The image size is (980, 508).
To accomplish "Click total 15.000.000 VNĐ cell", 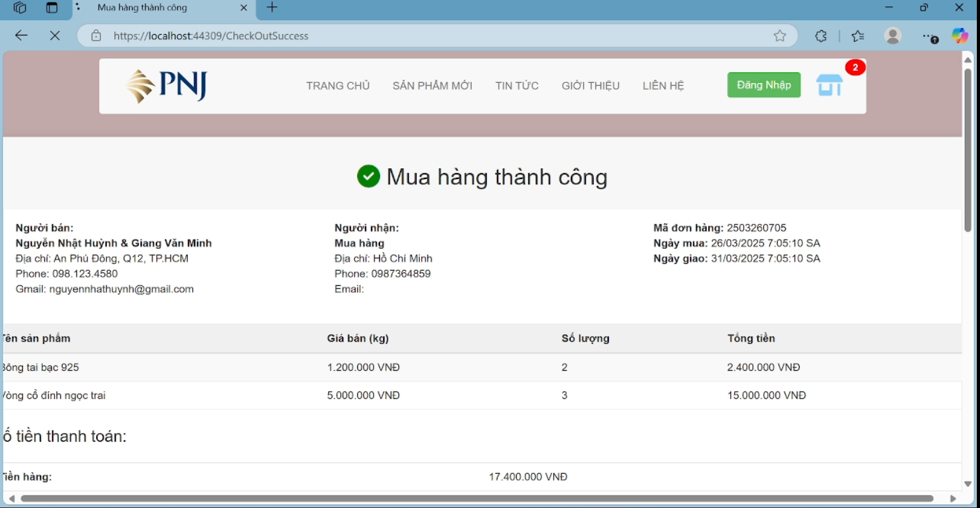I will point(767,395).
